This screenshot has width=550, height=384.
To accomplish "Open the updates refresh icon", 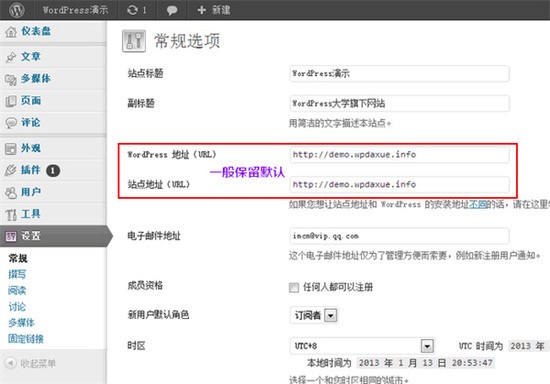I will 132,10.
